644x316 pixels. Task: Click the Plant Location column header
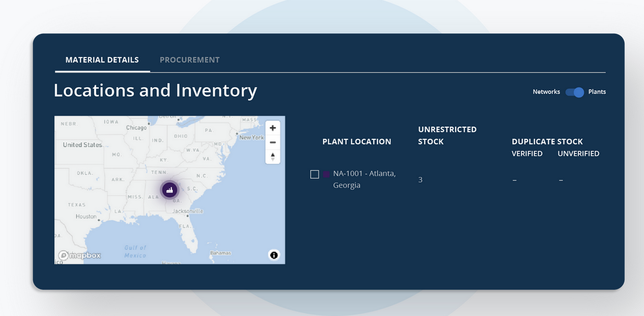coord(356,142)
